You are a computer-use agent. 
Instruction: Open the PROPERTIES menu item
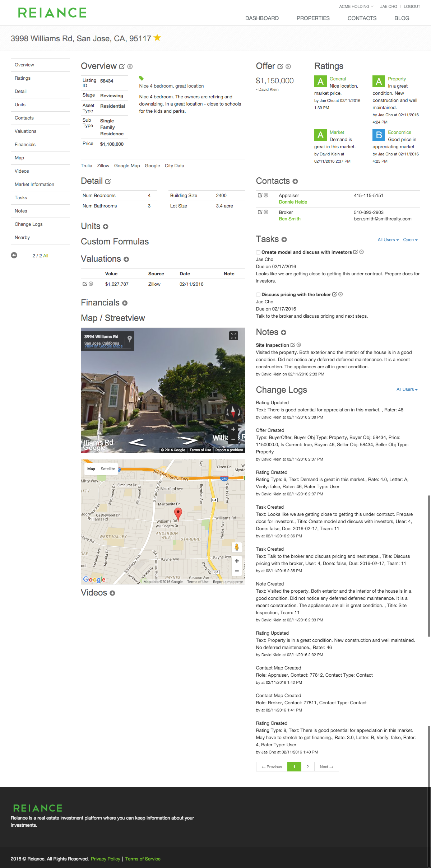[x=313, y=18]
